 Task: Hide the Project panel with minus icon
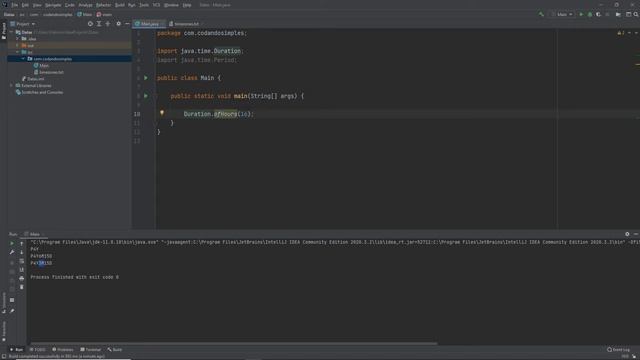pyautogui.click(x=127, y=24)
